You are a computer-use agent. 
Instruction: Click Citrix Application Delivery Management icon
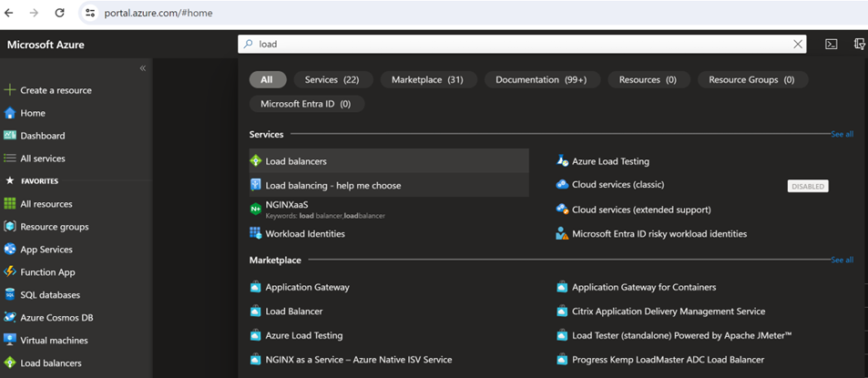click(563, 311)
